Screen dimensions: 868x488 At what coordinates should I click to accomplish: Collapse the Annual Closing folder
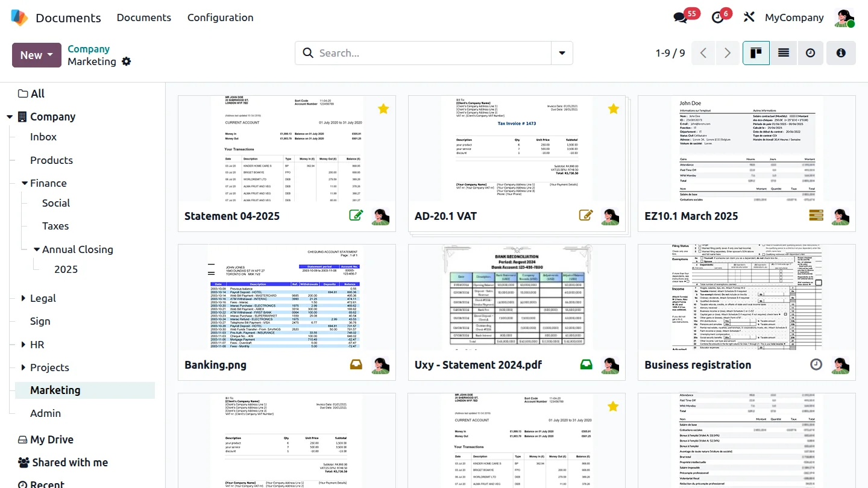coord(37,249)
